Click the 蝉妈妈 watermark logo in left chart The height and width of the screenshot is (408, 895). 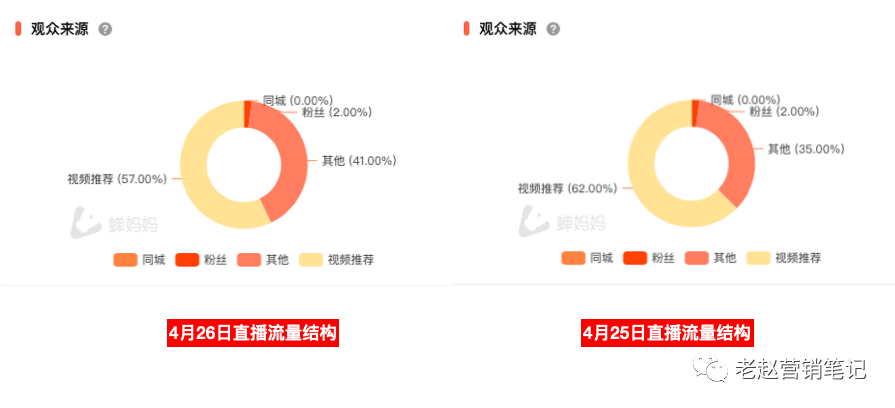pyautogui.click(x=114, y=223)
